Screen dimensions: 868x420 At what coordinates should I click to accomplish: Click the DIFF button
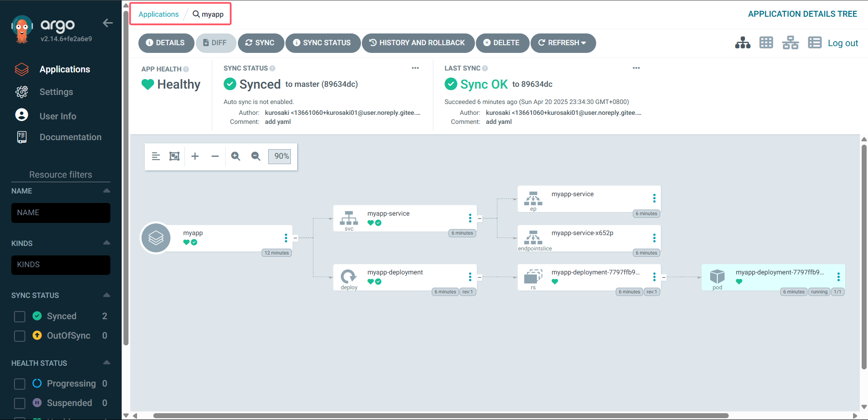point(216,43)
